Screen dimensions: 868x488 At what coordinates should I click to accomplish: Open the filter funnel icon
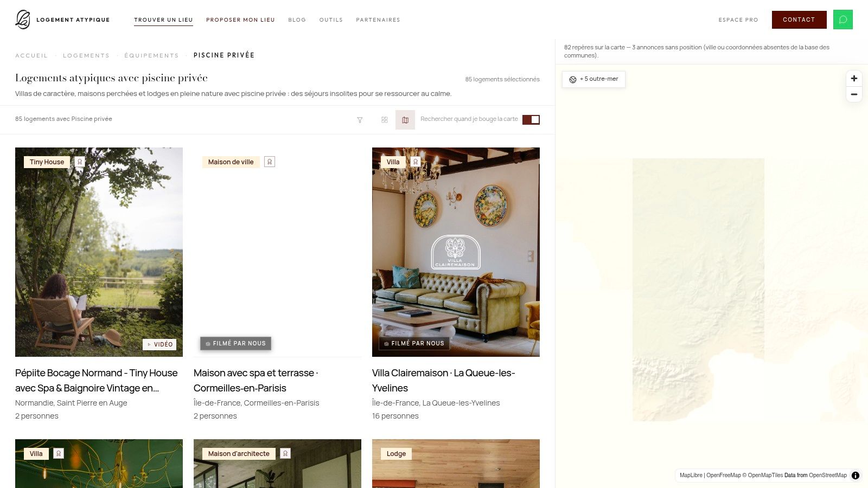tap(360, 120)
